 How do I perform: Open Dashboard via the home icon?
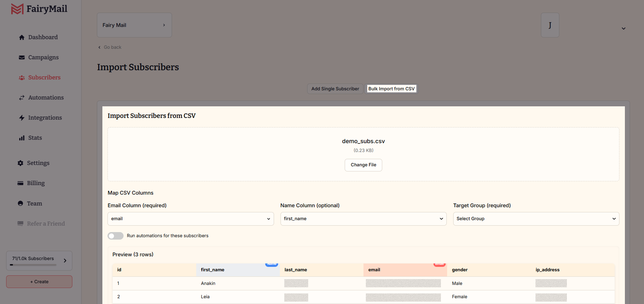pyautogui.click(x=22, y=37)
